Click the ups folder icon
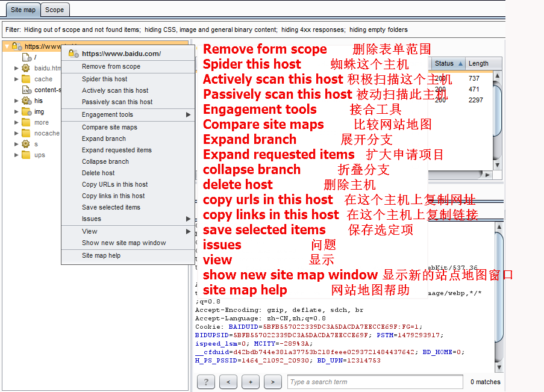544x392 pixels. [26, 155]
